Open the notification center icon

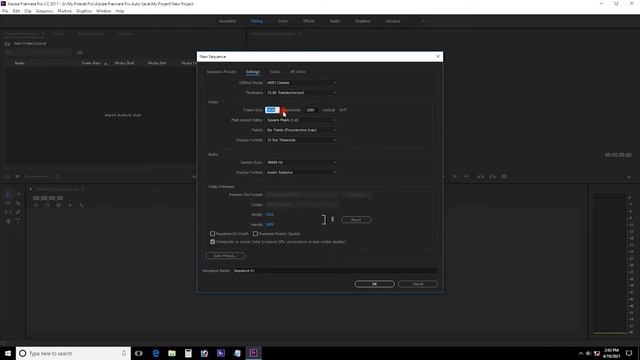coord(629,353)
